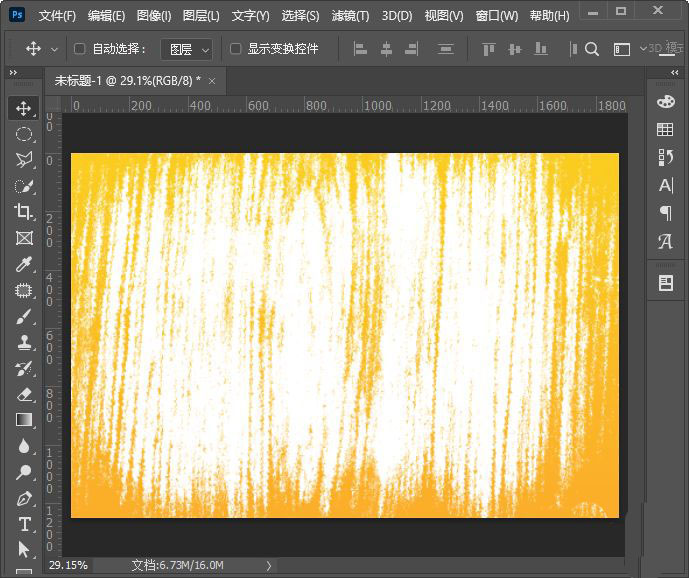Pick the Brush tool
This screenshot has width=689, height=578.
tap(24, 317)
